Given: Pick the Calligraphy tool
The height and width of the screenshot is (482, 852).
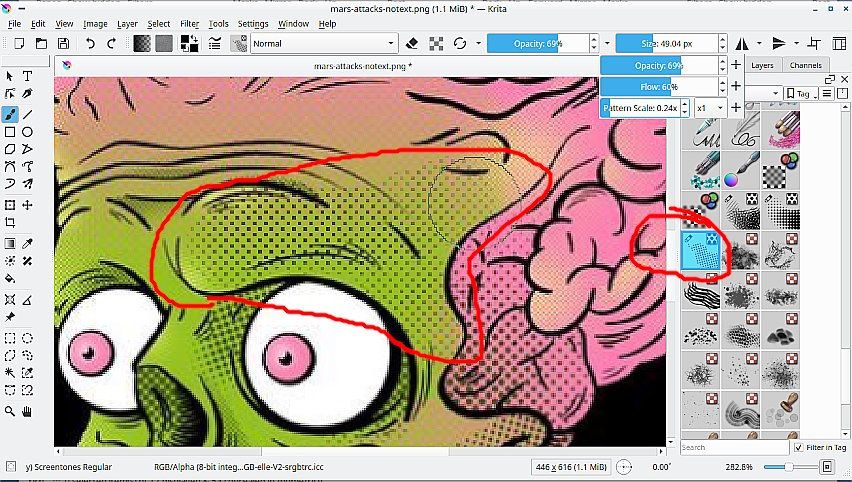Looking at the screenshot, I should click(x=27, y=93).
